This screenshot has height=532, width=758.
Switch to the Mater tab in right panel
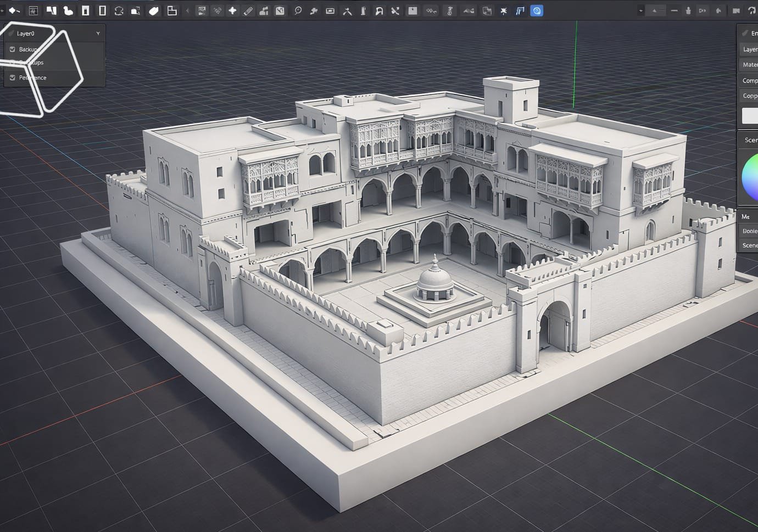[x=750, y=64]
